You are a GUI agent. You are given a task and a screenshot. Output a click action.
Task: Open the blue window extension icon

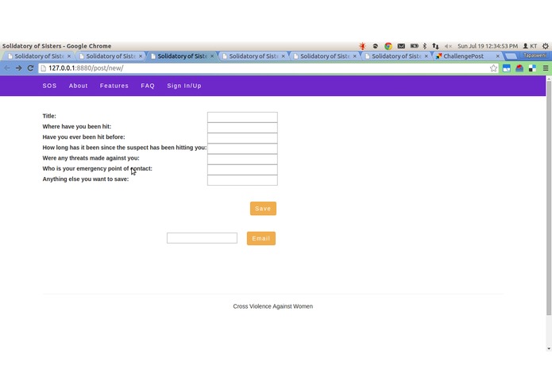(x=507, y=68)
